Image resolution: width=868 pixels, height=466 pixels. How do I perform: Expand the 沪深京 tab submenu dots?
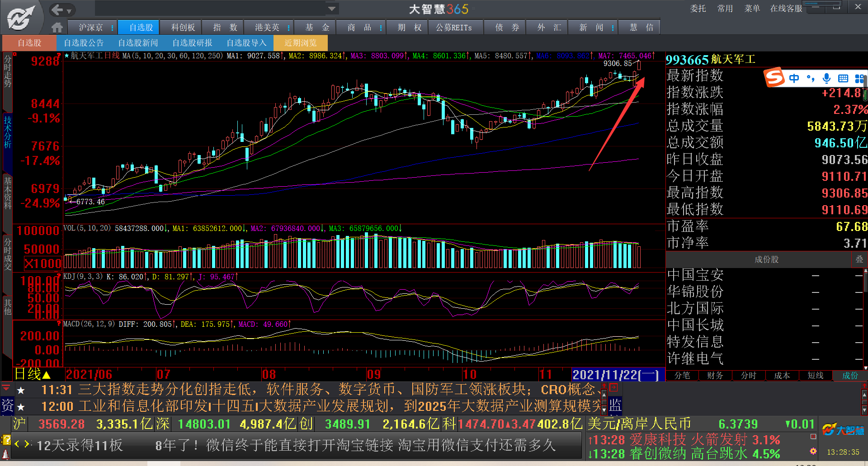pyautogui.click(x=112, y=28)
